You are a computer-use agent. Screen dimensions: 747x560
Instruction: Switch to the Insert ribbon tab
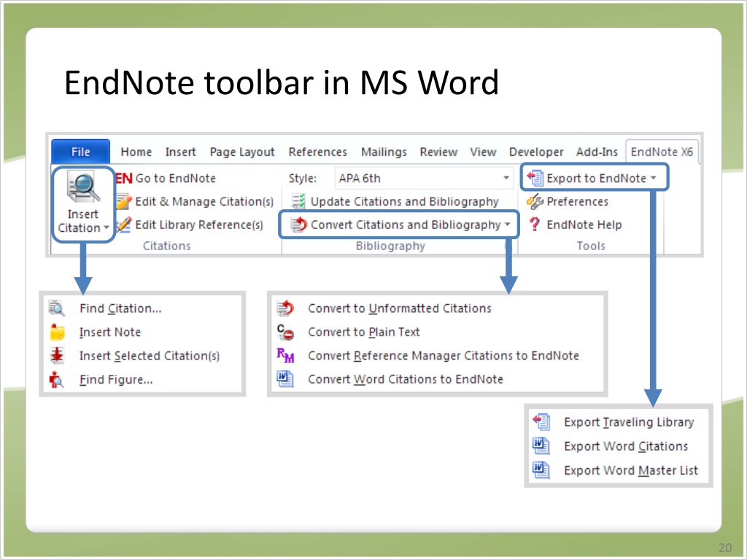pyautogui.click(x=181, y=152)
